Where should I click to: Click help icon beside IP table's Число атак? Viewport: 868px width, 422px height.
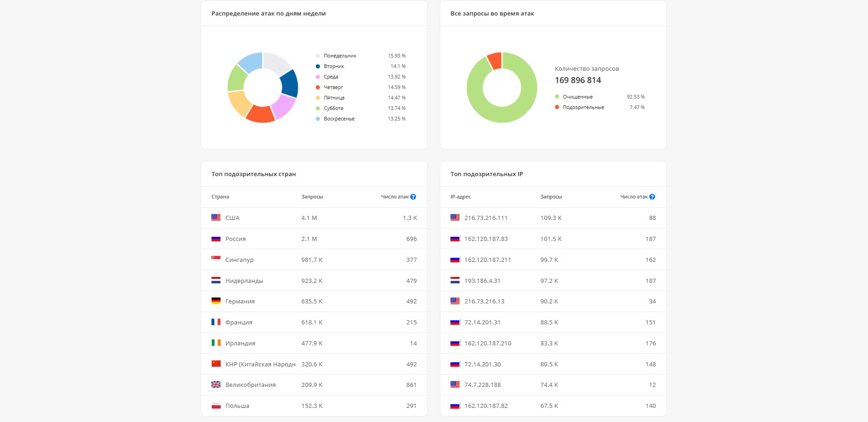[652, 197]
